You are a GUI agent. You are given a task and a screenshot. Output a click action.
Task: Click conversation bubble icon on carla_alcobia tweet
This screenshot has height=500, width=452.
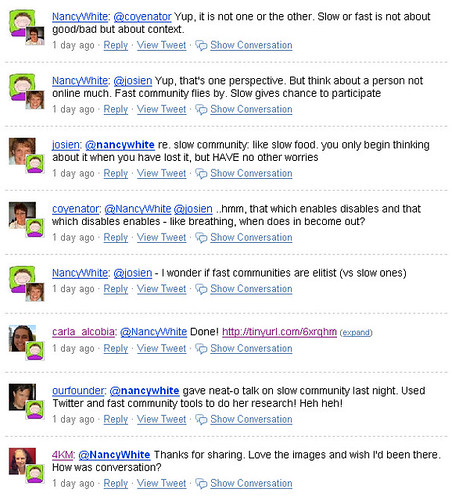[201, 349]
